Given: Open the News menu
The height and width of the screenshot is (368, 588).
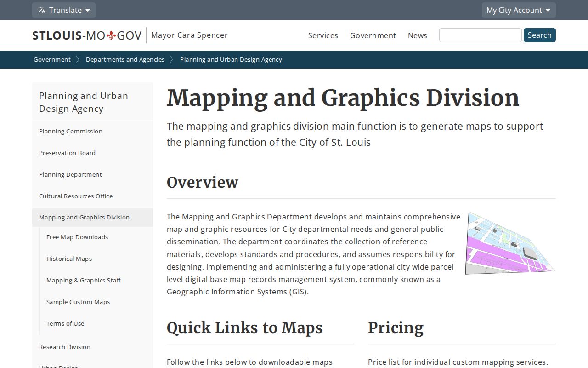Looking at the screenshot, I should click(418, 35).
